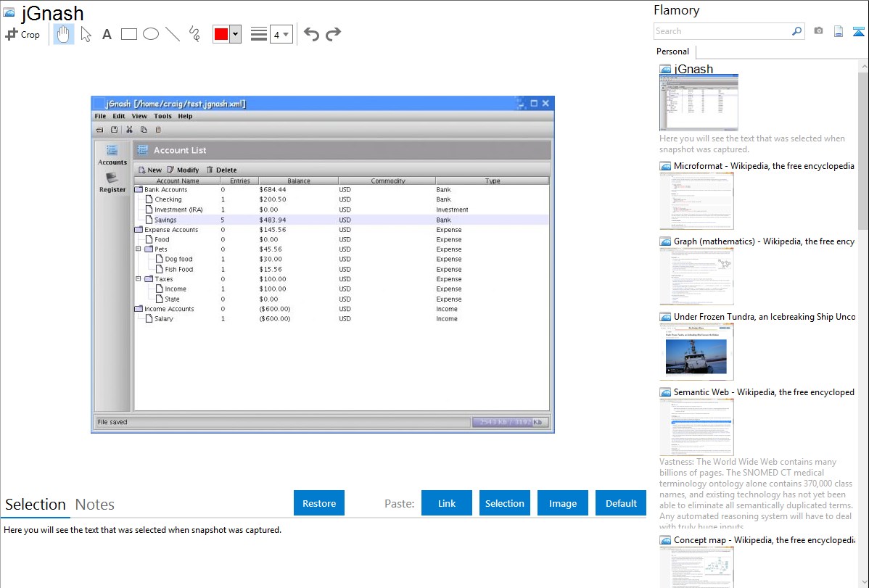Click the Balance column header
The width and height of the screenshot is (869, 588).
tap(299, 181)
